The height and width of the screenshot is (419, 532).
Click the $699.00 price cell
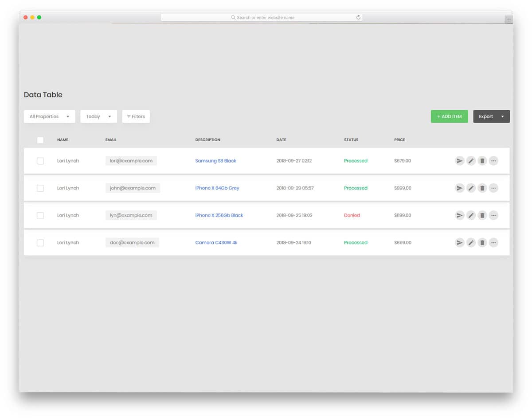tap(403, 243)
